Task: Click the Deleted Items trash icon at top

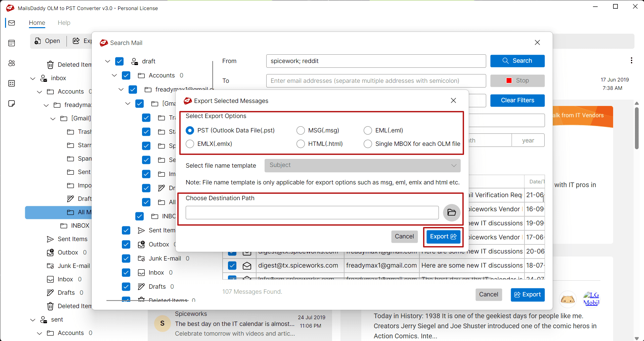Action: [50, 65]
